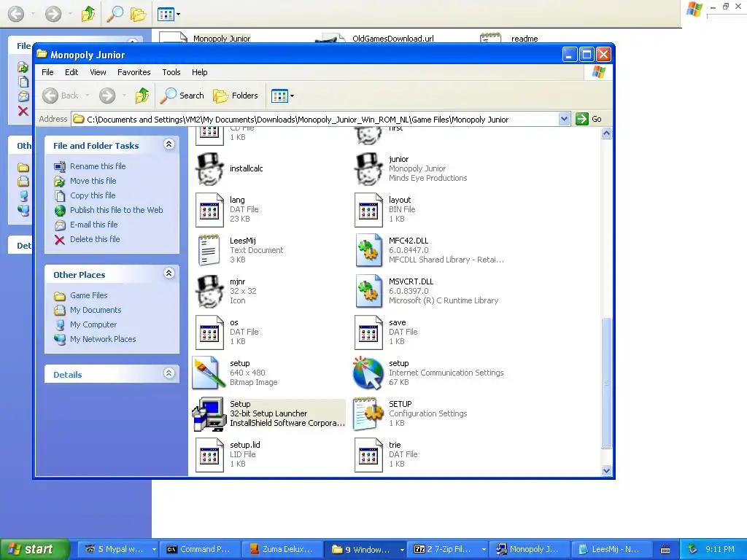
Task: Select the setup Internet Communication Settings icon
Action: [368, 373]
